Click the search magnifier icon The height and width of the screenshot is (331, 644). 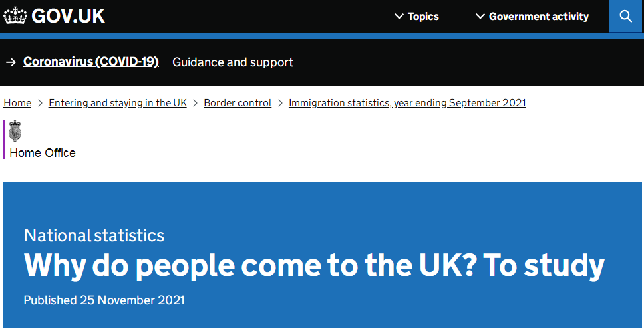pos(625,17)
